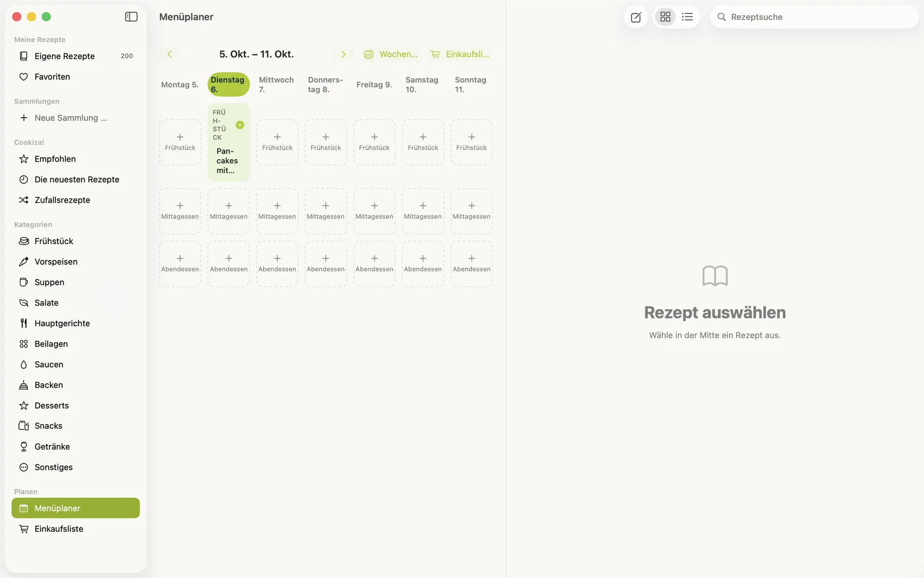Open Einkaufsliste in sidebar
Viewport: 924px width, 578px height.
(x=75, y=529)
